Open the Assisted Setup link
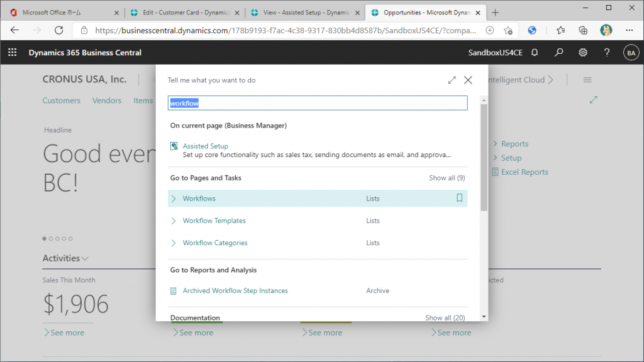Image resolution: width=644 pixels, height=362 pixels. [x=206, y=146]
